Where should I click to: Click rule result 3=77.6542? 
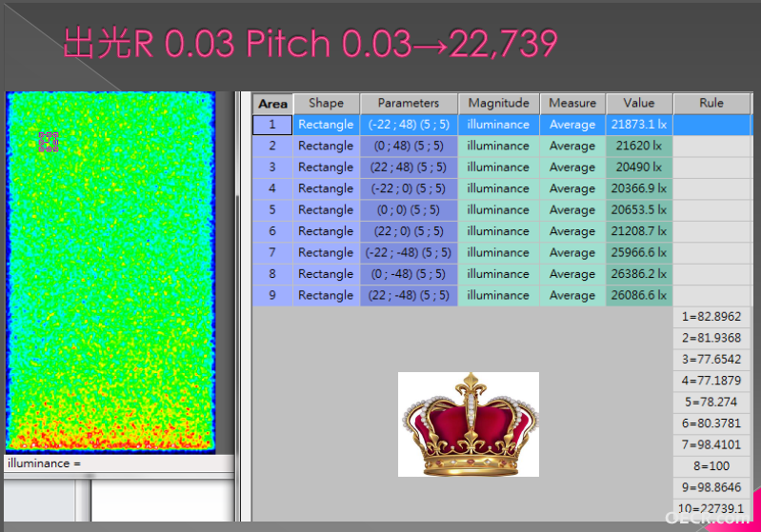point(711,360)
